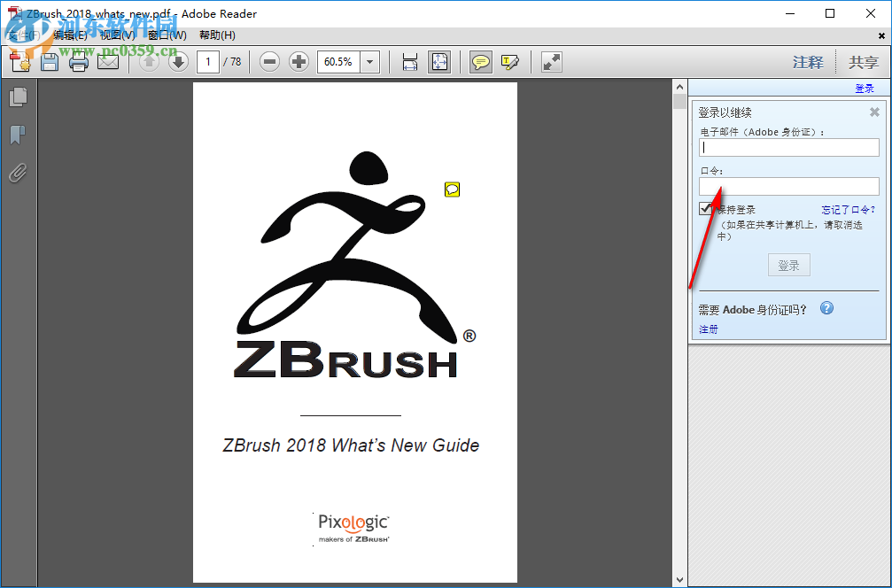The width and height of the screenshot is (892, 588).
Task: Open the 注释 (Comment) pane
Action: point(808,62)
